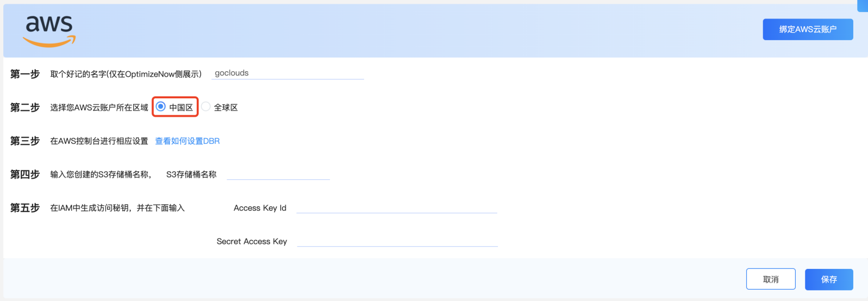Click the 第五步 step heading
The height and width of the screenshot is (301, 868).
click(25, 208)
